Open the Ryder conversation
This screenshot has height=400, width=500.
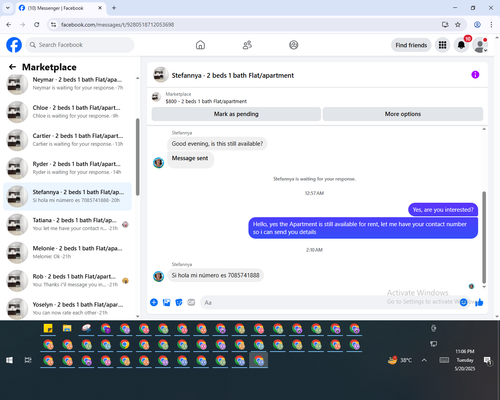pyautogui.click(x=67, y=168)
